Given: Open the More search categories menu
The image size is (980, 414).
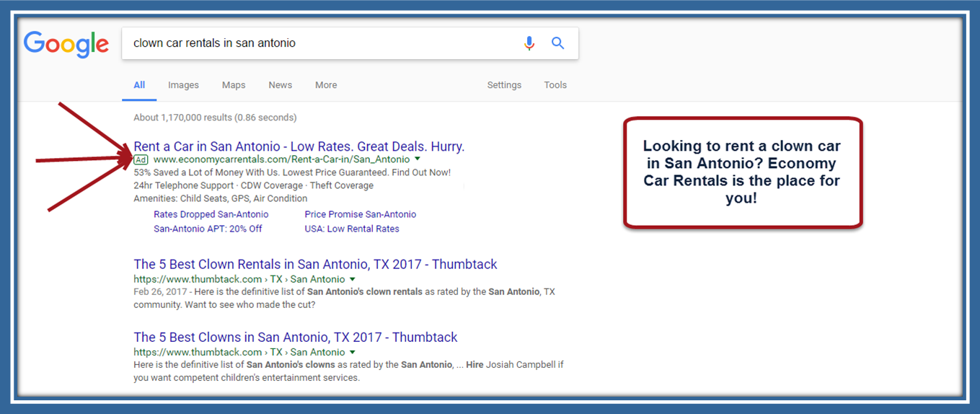Looking at the screenshot, I should [326, 85].
